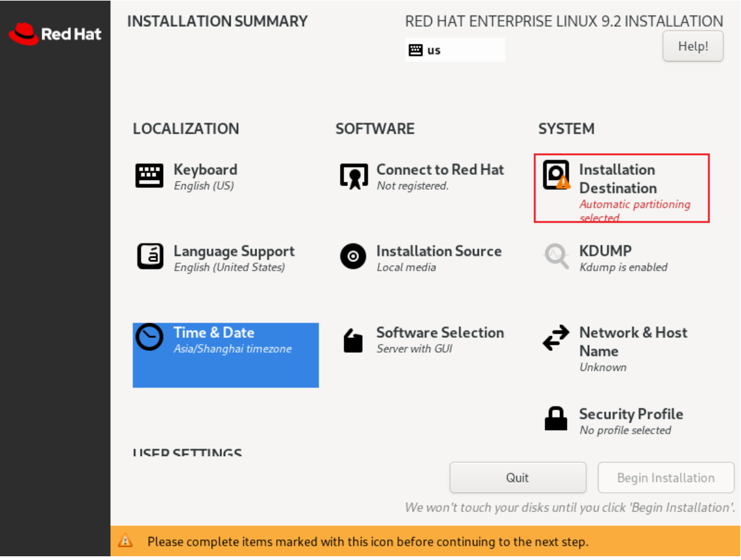741x560 pixels.
Task: Click the Connect to Red Hat certificate icon
Action: [x=353, y=176]
